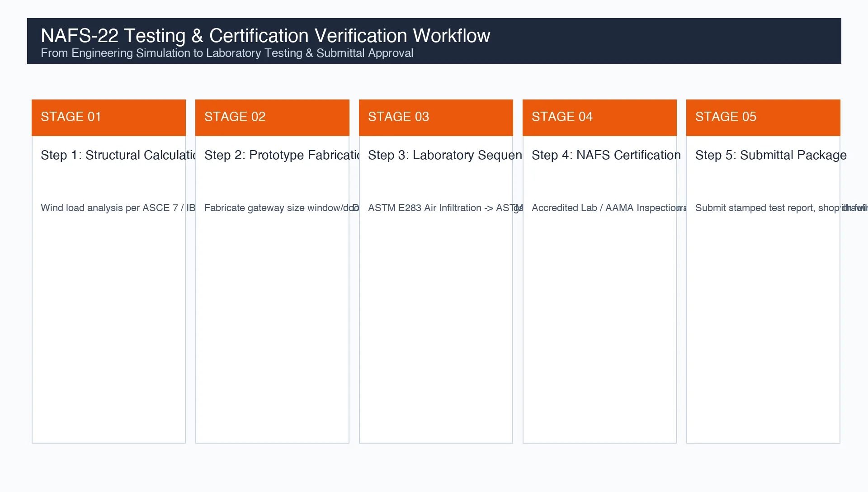The height and width of the screenshot is (492, 868).
Task: Click the Step 3: Laboratory Sequence heading
Action: (445, 155)
